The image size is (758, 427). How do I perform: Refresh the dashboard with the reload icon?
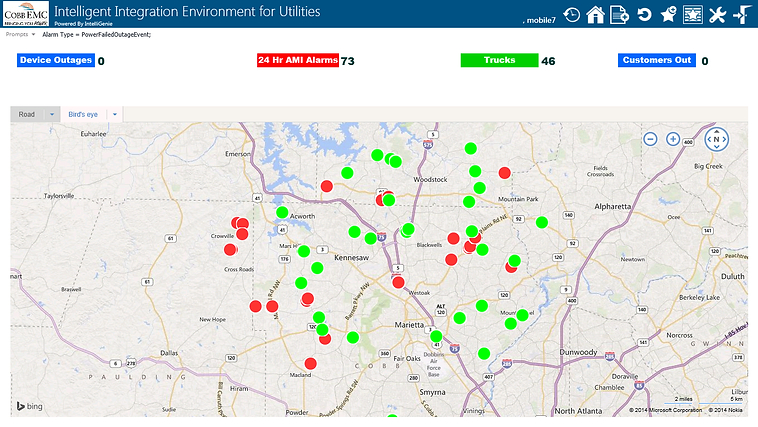click(x=645, y=14)
